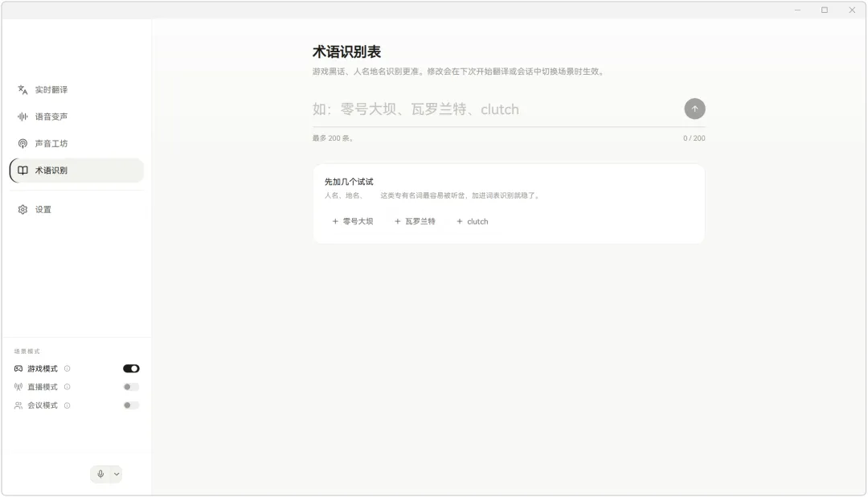Close the application window
868x497 pixels.
coord(852,10)
